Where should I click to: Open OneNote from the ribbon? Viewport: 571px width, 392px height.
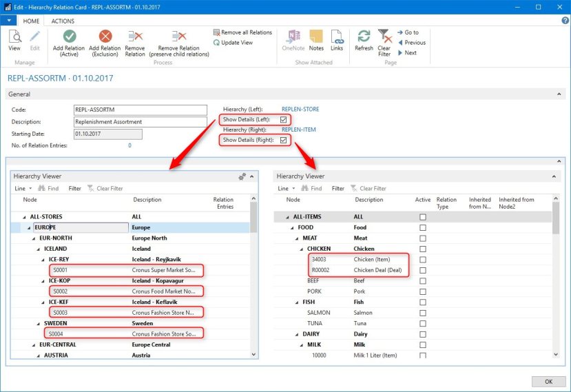point(293,37)
